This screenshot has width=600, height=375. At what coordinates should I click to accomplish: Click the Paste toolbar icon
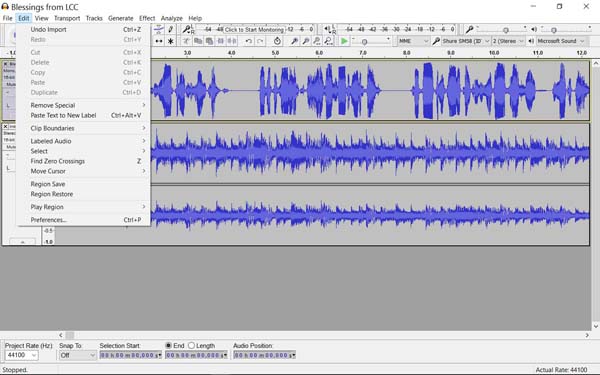[x=209, y=41]
